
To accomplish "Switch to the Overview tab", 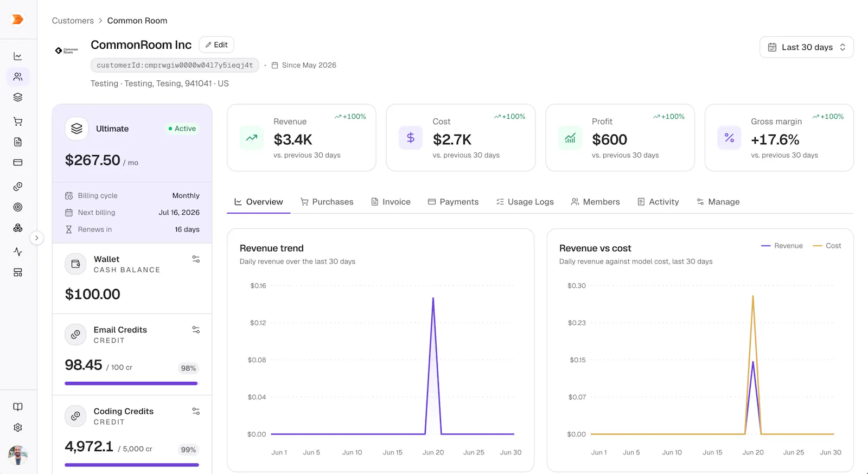I will (x=259, y=202).
